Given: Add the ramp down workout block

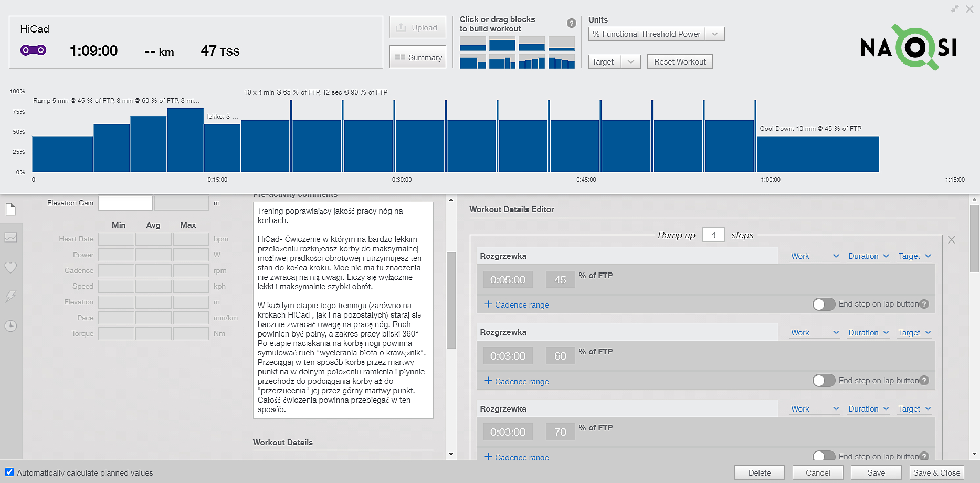Looking at the screenshot, I should click(561, 62).
